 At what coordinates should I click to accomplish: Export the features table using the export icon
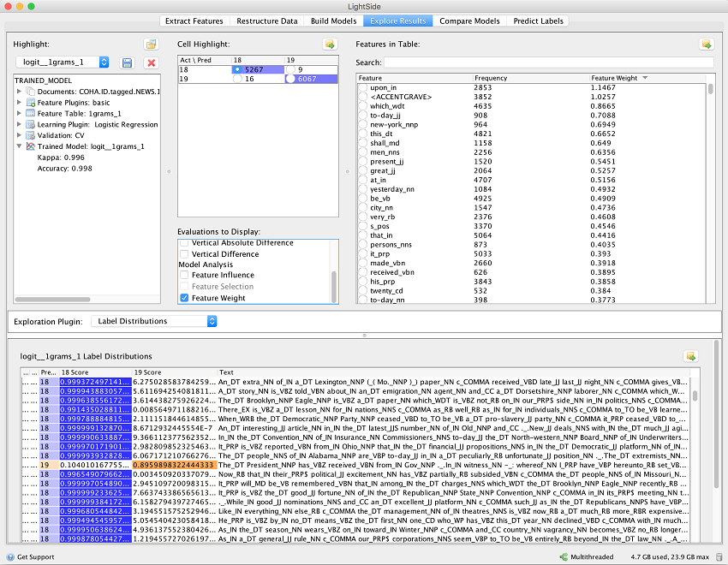(x=706, y=45)
